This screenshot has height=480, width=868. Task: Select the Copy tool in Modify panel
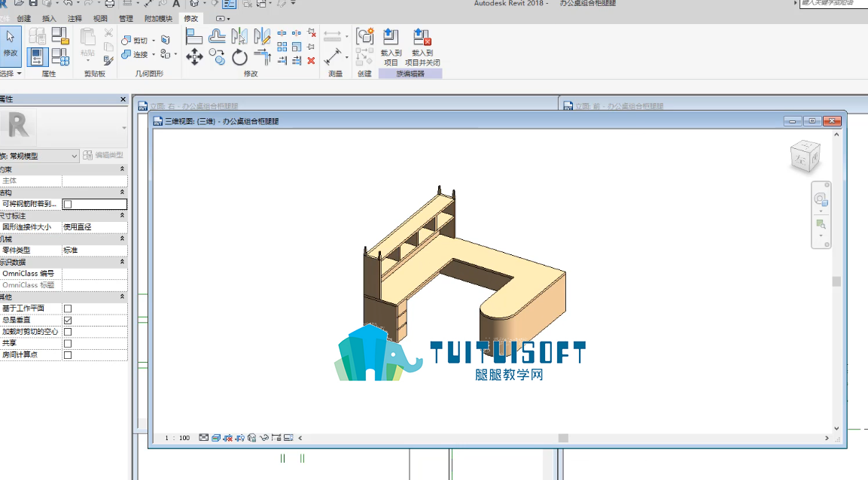[x=217, y=57]
